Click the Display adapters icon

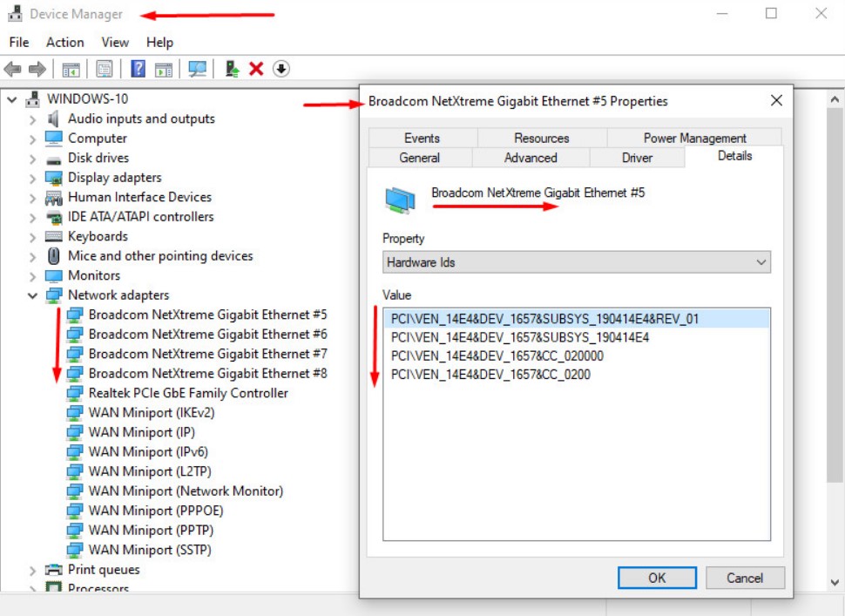(x=53, y=178)
